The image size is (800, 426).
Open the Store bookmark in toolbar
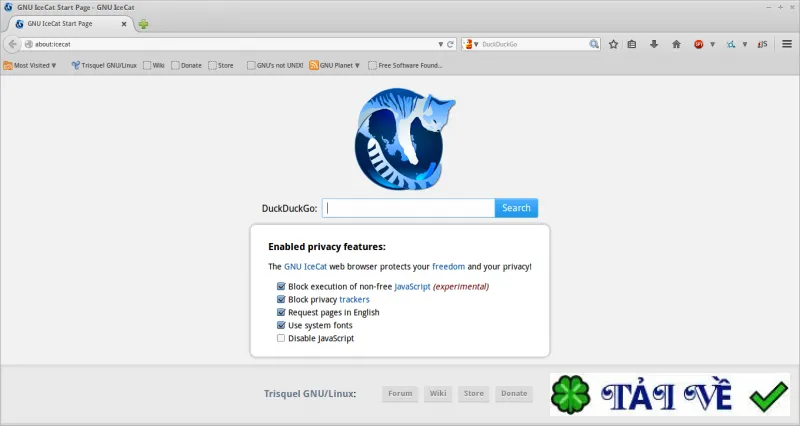pyautogui.click(x=220, y=65)
